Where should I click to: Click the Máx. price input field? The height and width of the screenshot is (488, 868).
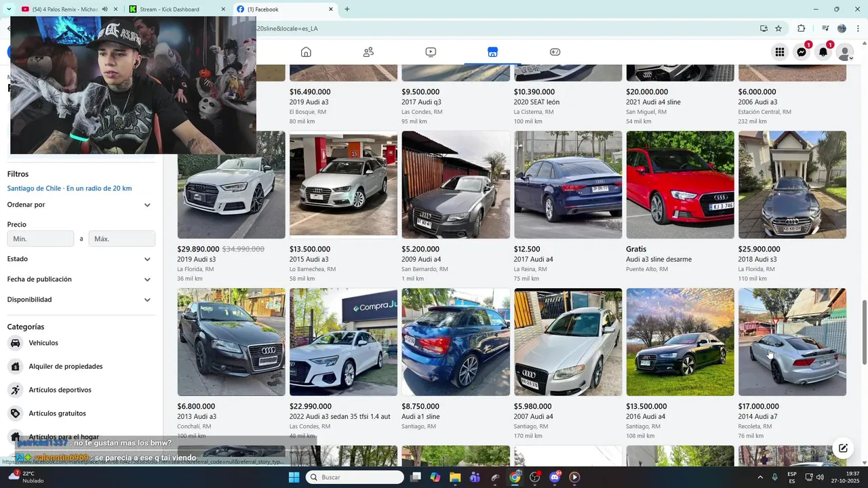click(x=122, y=239)
